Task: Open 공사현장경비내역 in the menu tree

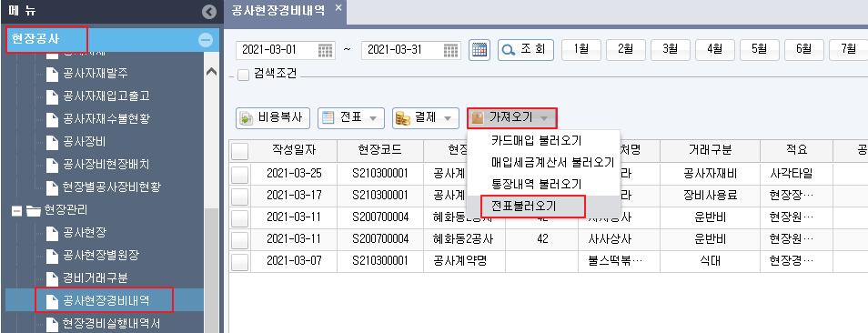Action: click(106, 301)
